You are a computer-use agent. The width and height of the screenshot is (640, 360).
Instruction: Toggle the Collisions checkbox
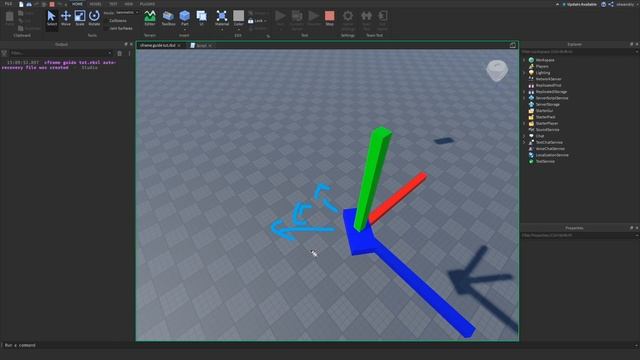coord(106,20)
